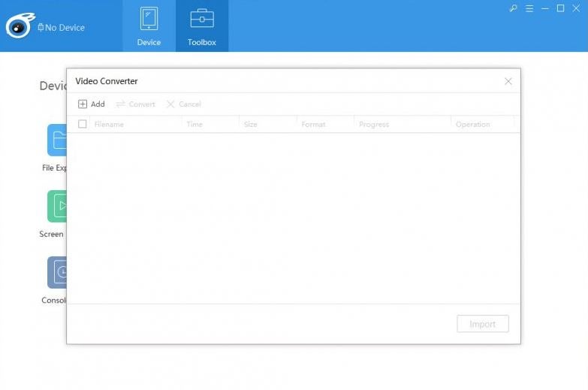This screenshot has width=588, height=390.
Task: Open the green Screen tool icon
Action: (57, 206)
